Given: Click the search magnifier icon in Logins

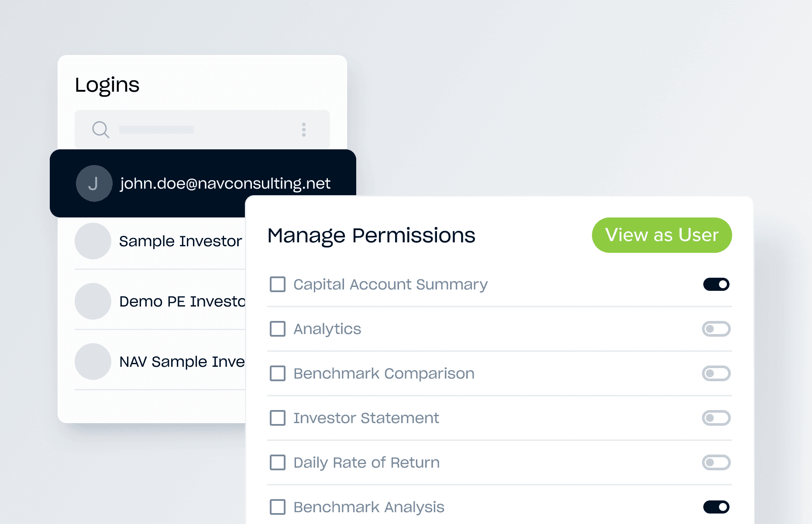Looking at the screenshot, I should tap(100, 130).
